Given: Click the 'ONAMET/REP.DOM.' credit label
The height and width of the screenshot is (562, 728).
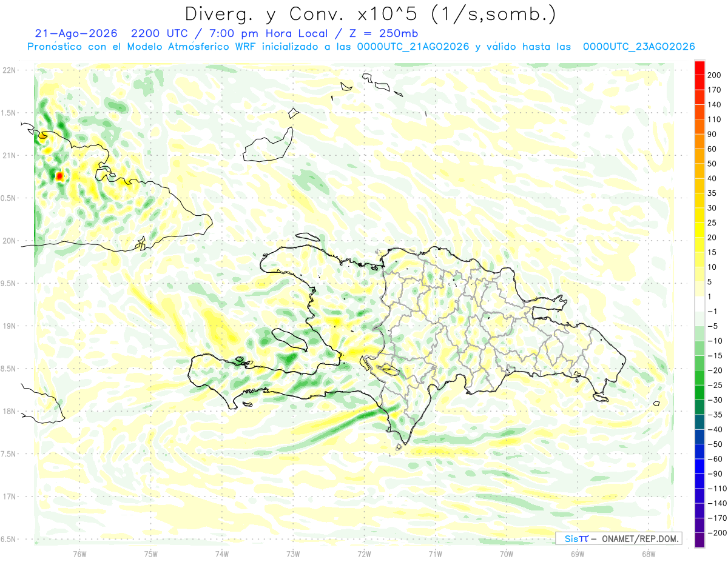Looking at the screenshot, I should tap(639, 538).
